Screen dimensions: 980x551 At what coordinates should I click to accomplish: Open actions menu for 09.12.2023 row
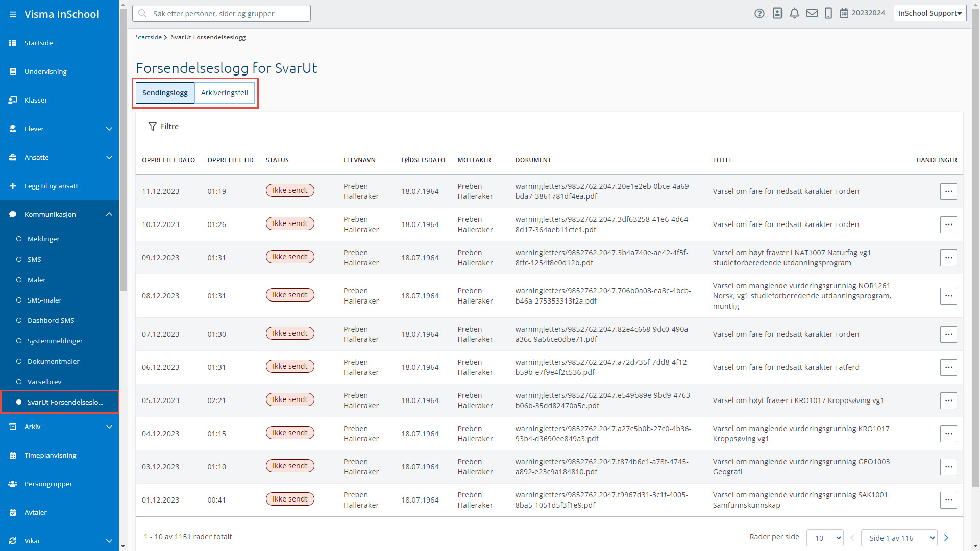[948, 258]
